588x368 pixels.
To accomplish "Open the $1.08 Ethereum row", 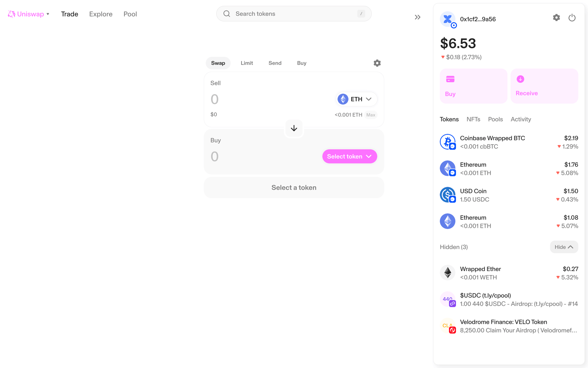I will coord(509,221).
